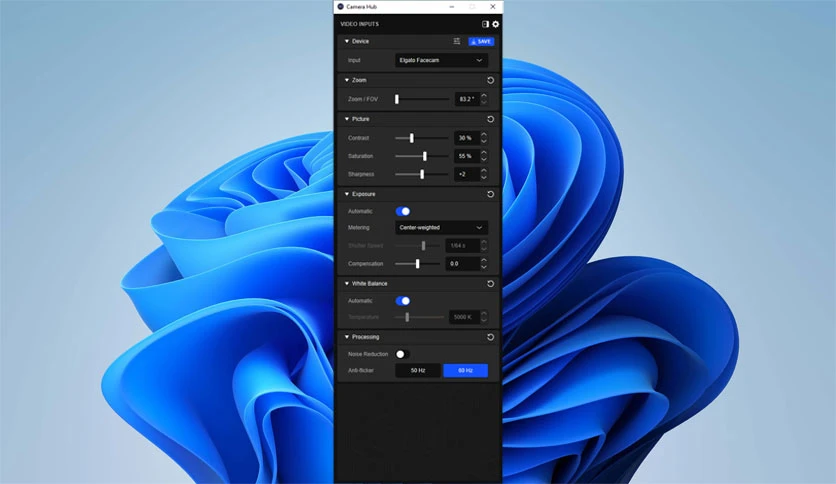This screenshot has height=484, width=836.
Task: Decrease Compensation with the down arrow
Action: [484, 267]
